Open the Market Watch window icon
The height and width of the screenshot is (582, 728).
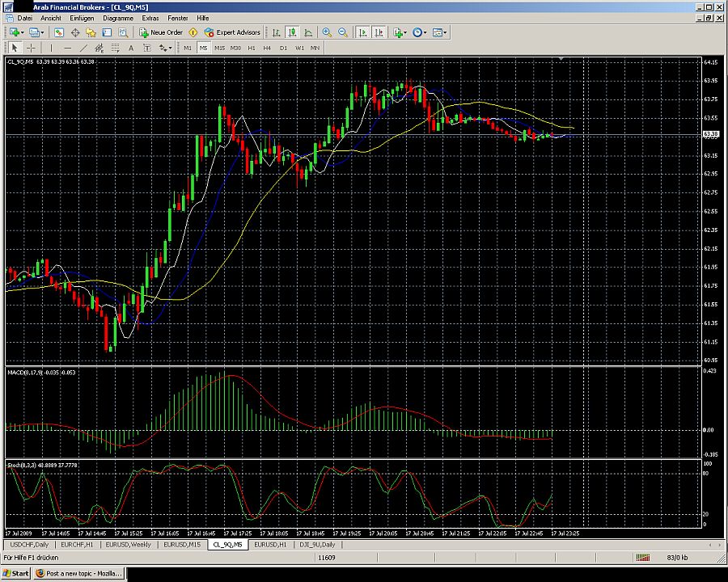59,32
